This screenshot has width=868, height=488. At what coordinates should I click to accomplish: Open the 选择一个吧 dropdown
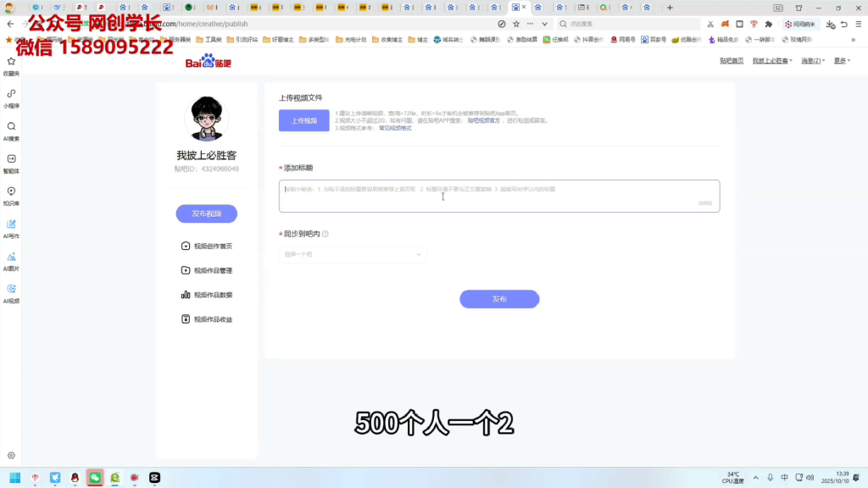click(x=353, y=253)
